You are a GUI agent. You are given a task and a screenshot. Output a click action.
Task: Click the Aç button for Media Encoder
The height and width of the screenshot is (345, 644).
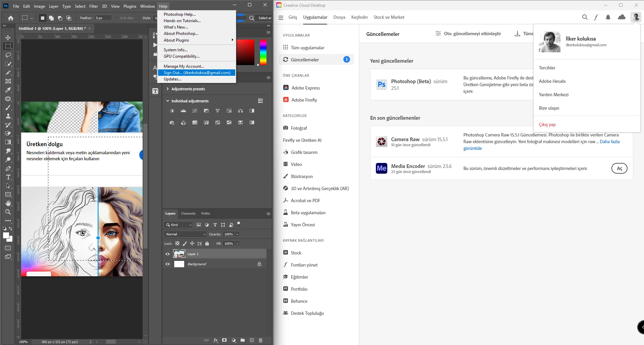click(x=619, y=168)
